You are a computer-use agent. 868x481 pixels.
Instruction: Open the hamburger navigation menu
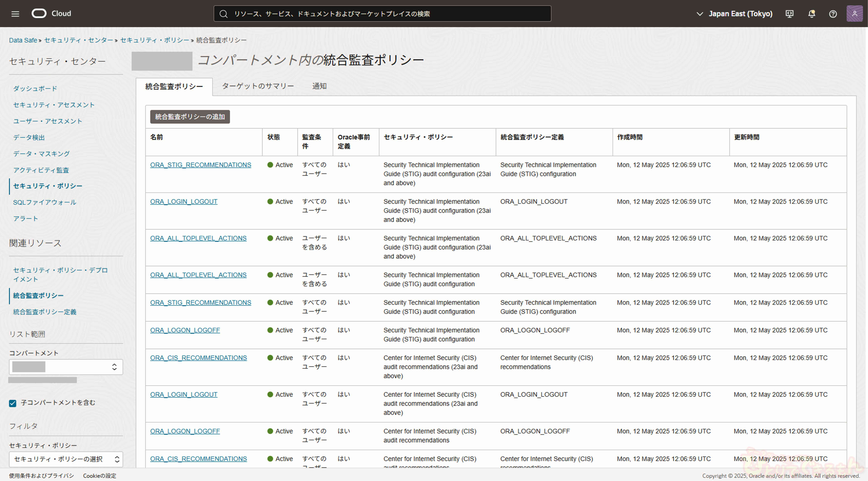pos(15,14)
